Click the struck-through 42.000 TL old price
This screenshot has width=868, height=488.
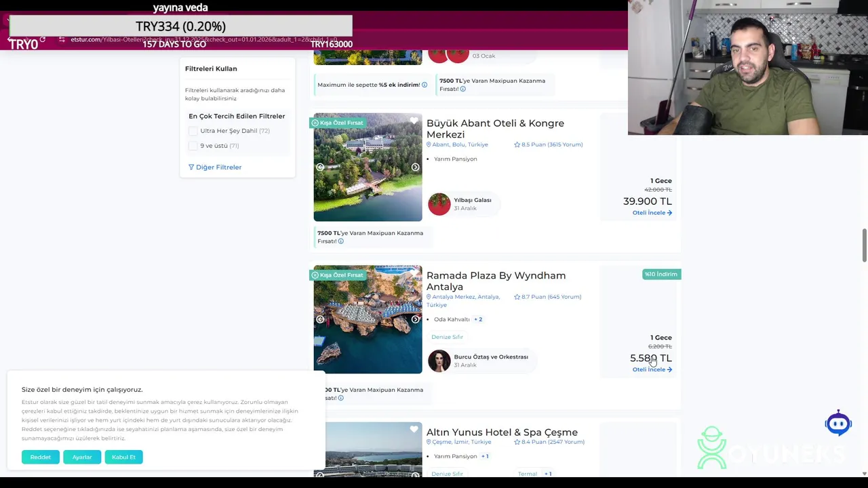658,190
